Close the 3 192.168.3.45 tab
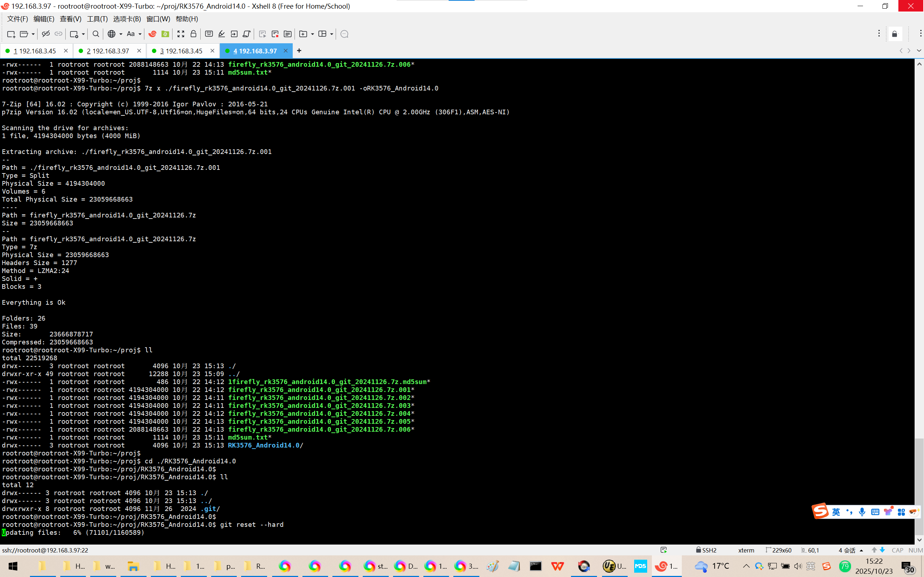Screen dimensions: 924x577 click(x=212, y=51)
